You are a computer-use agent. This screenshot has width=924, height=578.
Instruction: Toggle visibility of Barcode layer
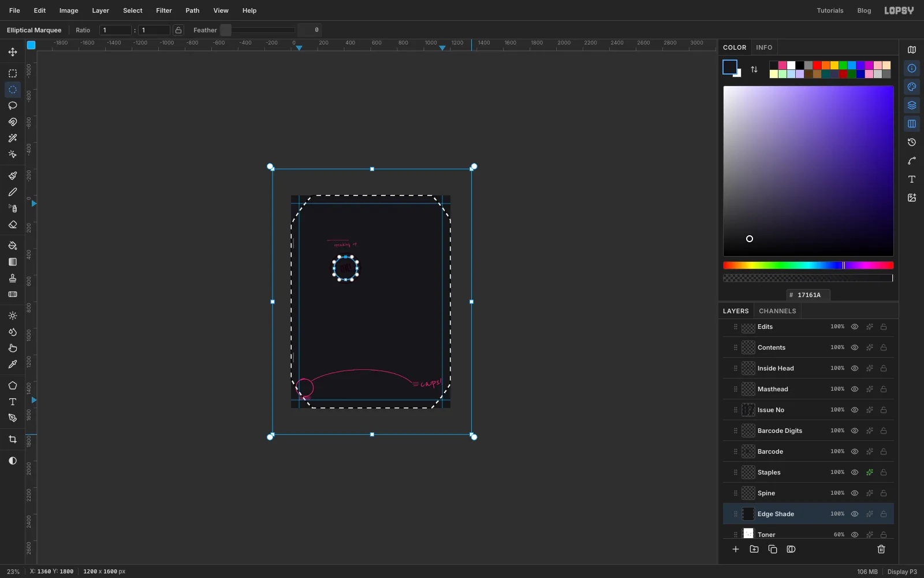click(x=855, y=451)
